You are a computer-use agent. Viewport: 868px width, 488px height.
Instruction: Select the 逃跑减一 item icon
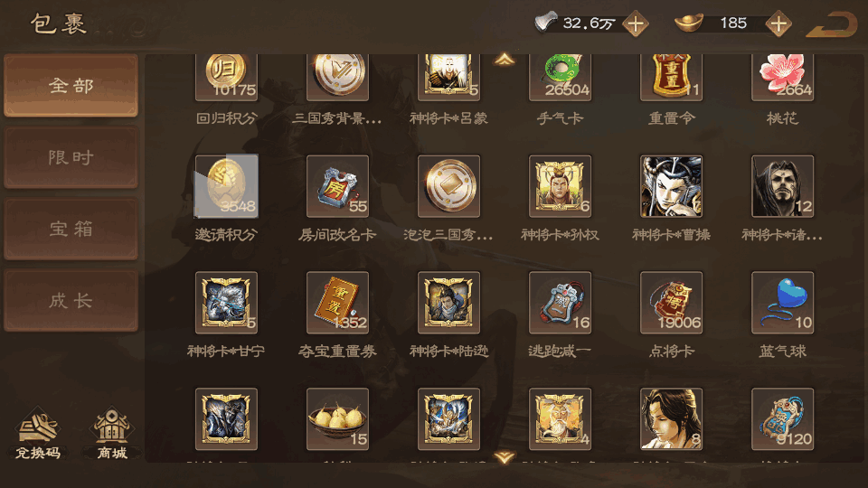pos(561,303)
